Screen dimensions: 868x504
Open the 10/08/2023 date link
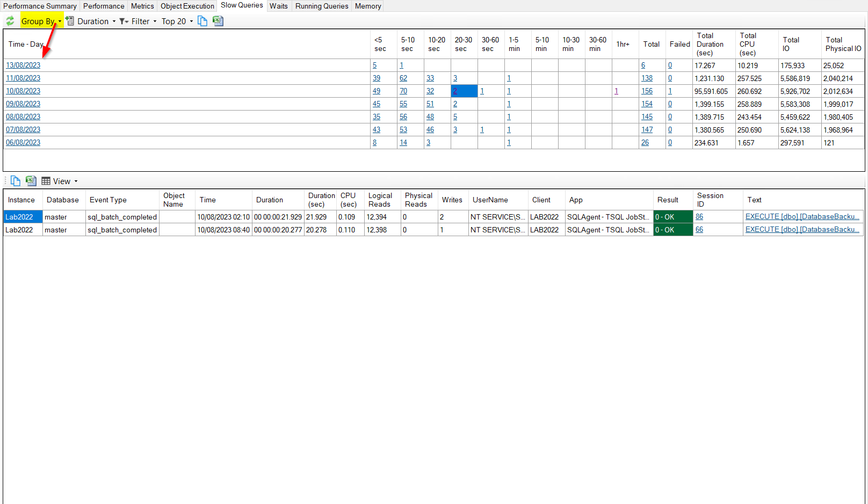(x=23, y=91)
